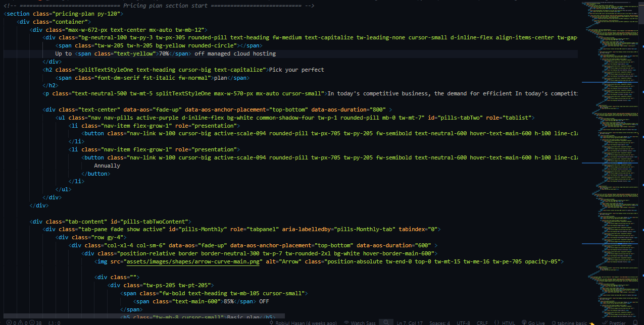Click the magnifier search icon in the status bar

click(385, 322)
